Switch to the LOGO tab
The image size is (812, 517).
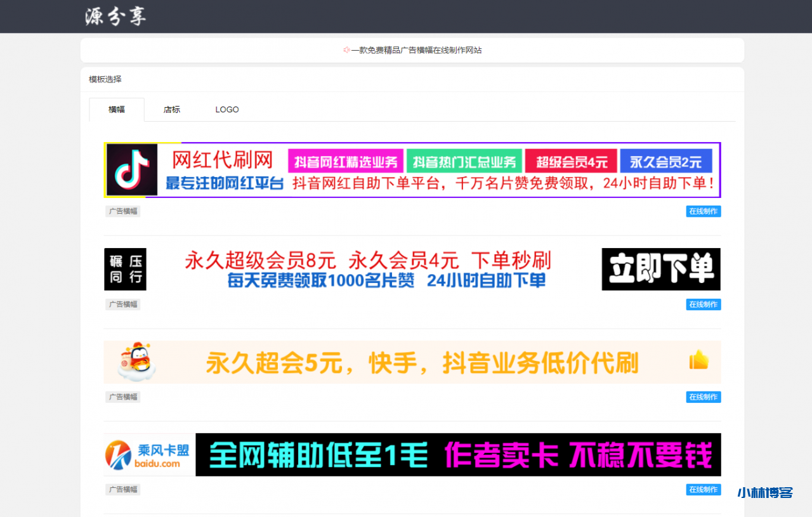pyautogui.click(x=226, y=109)
